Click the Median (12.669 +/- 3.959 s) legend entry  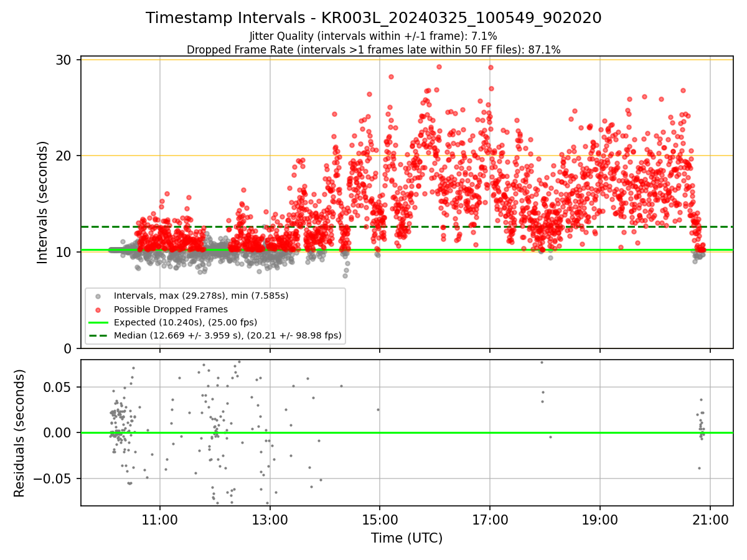tap(228, 335)
